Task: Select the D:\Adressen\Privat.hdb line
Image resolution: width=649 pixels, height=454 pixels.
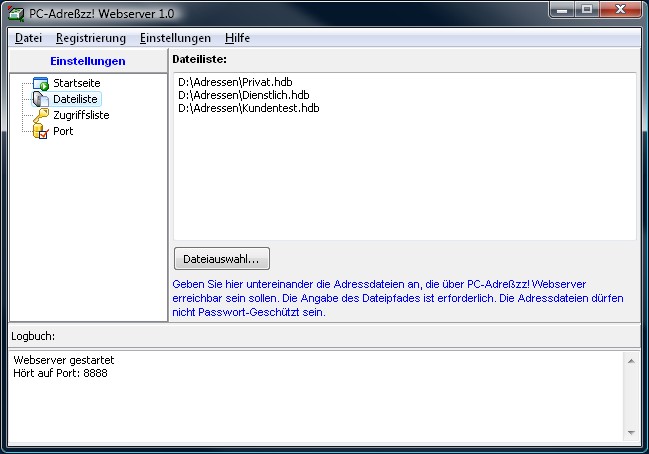Action: coord(235,82)
